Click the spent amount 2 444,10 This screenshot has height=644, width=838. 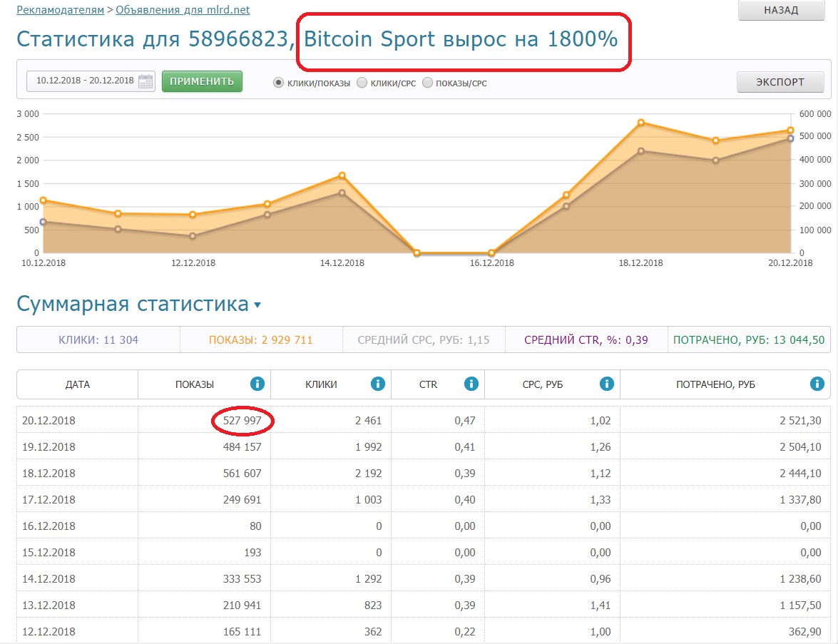point(801,473)
